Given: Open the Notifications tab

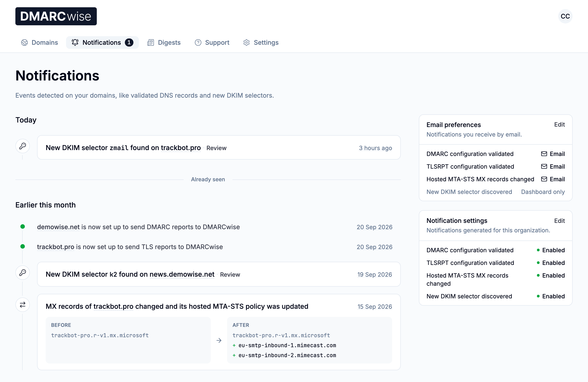Looking at the screenshot, I should coord(102,42).
